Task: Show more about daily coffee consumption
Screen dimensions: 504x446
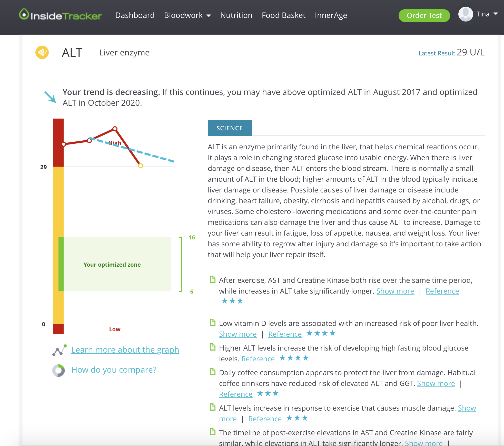Action: (436, 383)
